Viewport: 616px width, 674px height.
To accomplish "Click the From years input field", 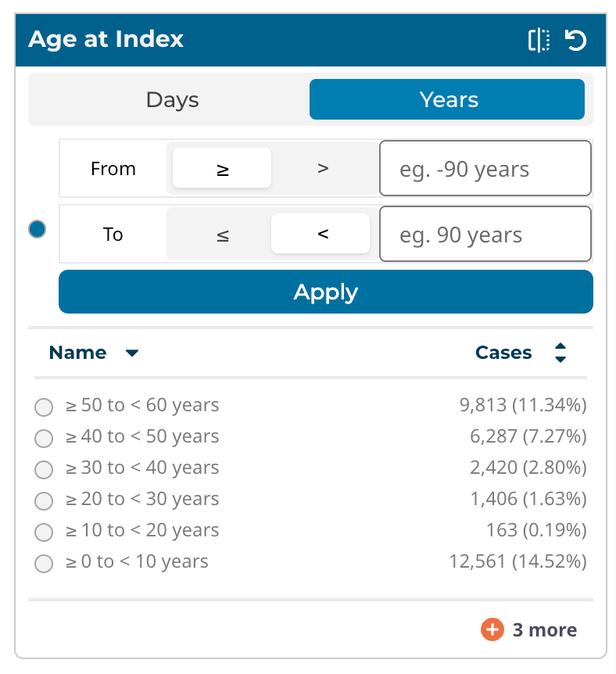I will pos(485,169).
